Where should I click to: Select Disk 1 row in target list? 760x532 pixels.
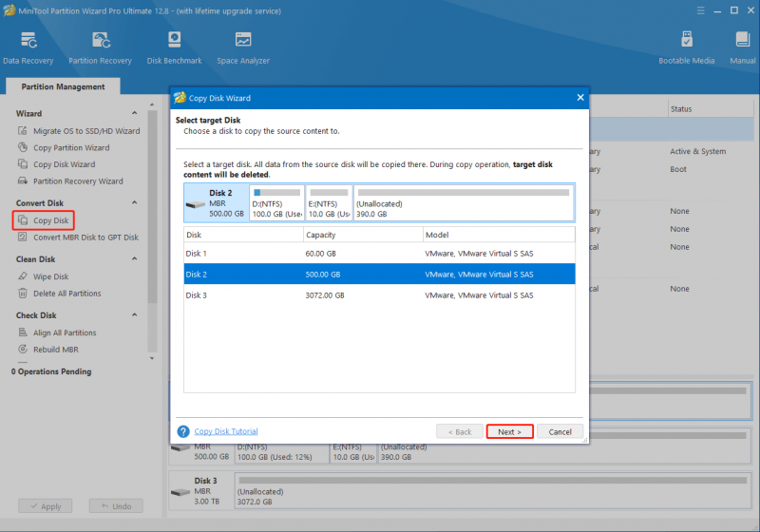pos(379,254)
